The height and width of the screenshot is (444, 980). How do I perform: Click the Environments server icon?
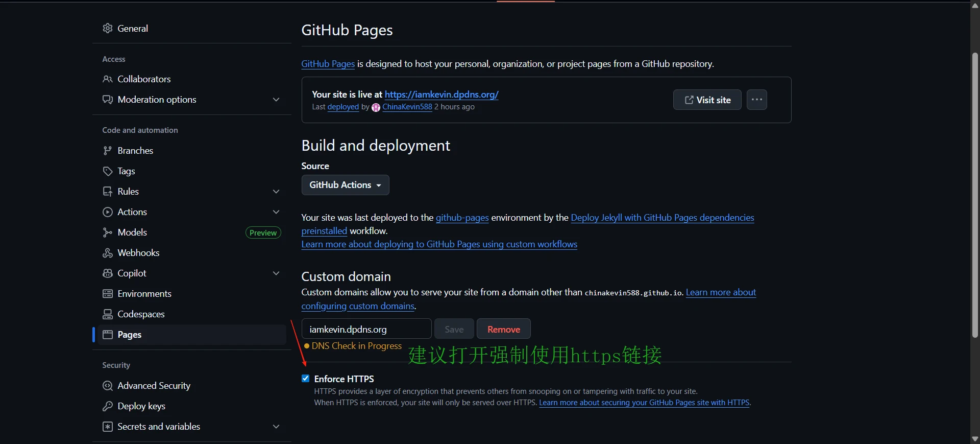click(107, 294)
